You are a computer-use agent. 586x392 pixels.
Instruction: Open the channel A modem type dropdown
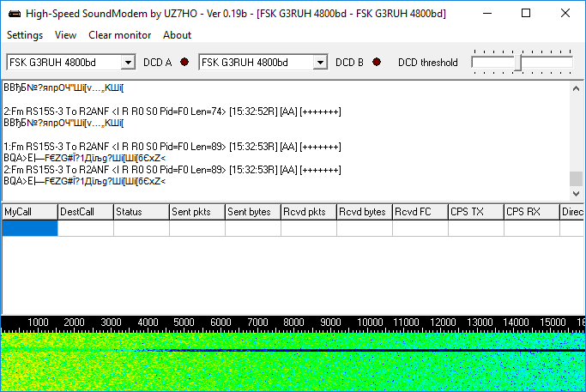tap(128, 63)
